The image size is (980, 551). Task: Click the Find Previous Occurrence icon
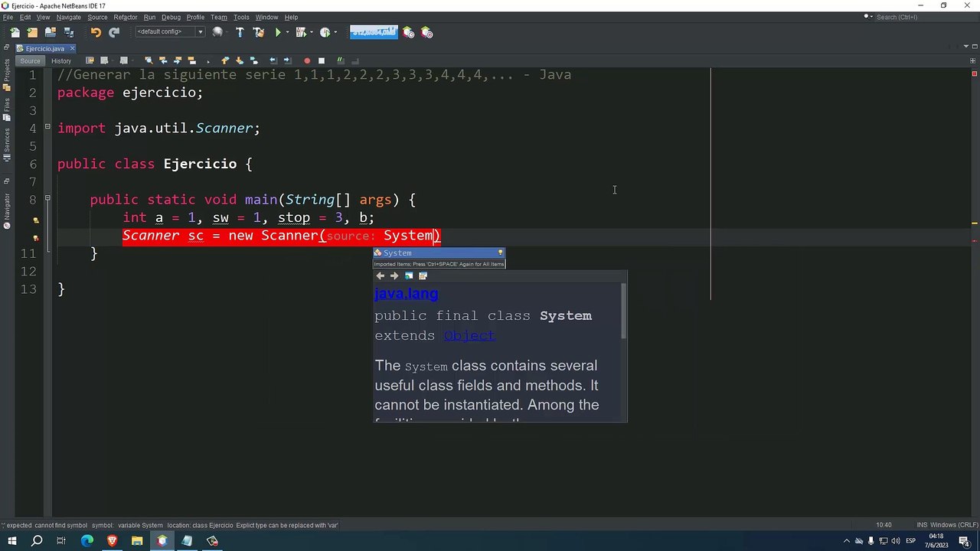click(x=163, y=60)
